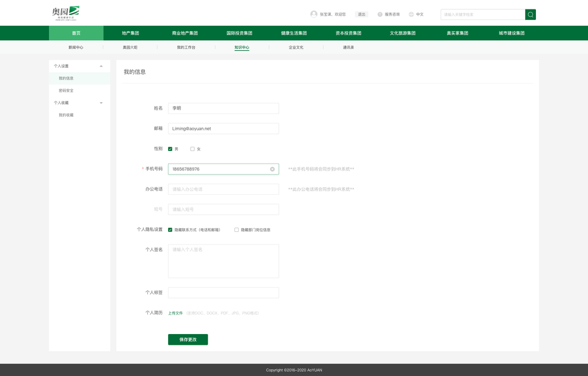Select 知识中心 sub-navigation

coord(242,47)
